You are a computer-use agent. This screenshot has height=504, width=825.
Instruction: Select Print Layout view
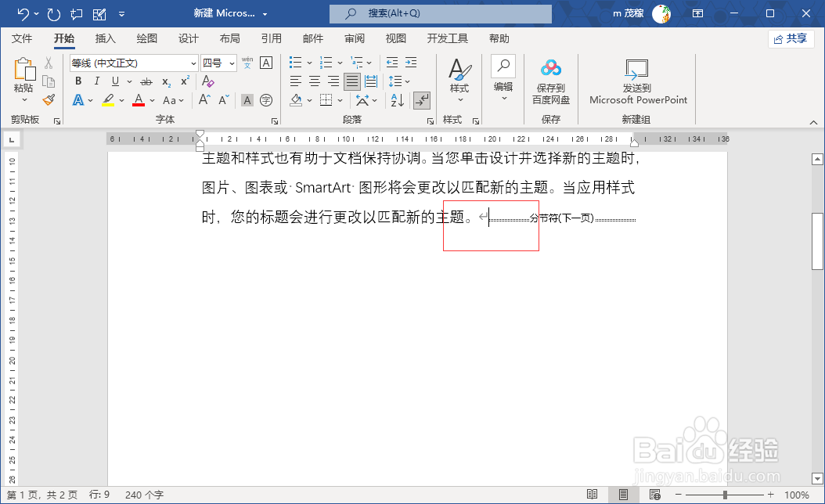pos(624,495)
